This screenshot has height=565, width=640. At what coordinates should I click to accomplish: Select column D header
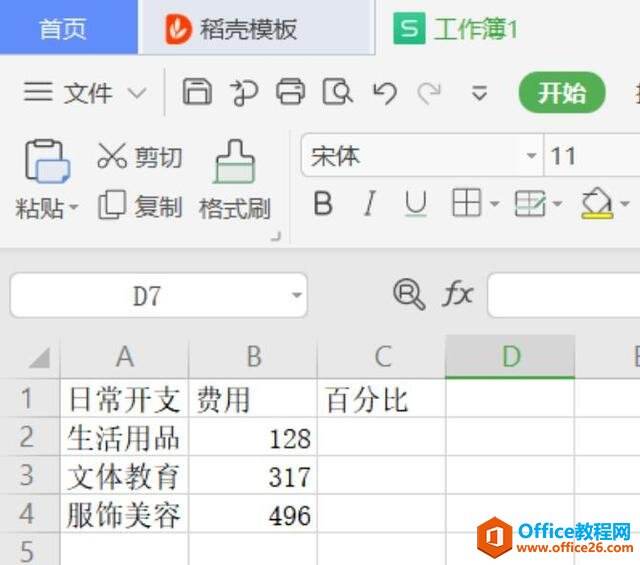[x=510, y=356]
